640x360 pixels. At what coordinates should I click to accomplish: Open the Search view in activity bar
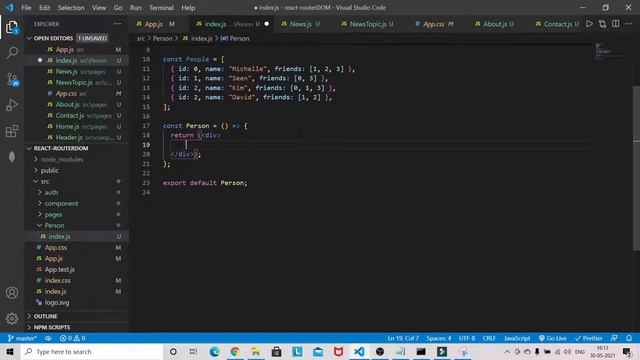[12, 53]
